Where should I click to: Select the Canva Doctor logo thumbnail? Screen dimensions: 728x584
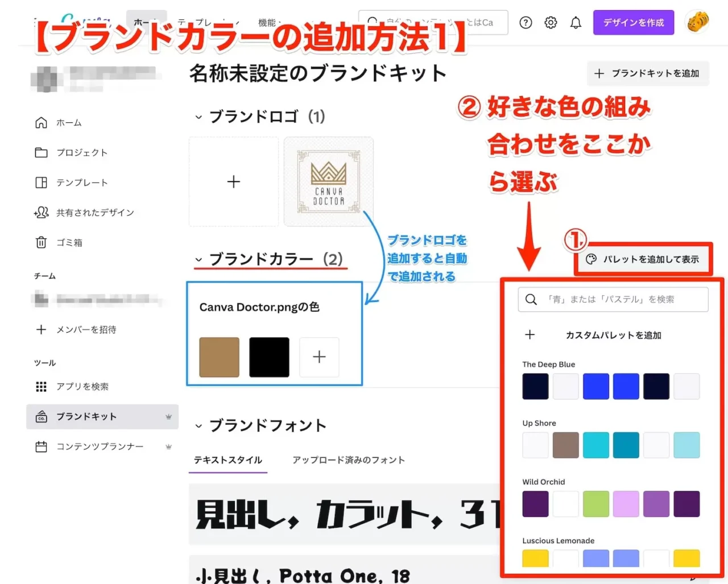[x=329, y=182]
